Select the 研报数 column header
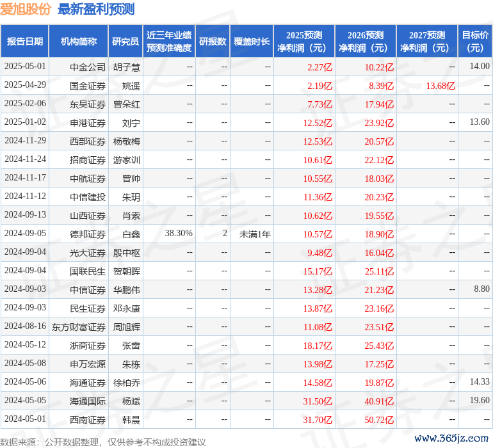493x448 pixels. click(213, 41)
